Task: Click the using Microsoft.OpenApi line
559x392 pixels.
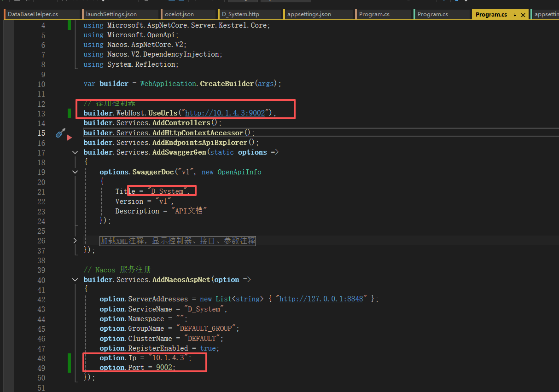Action: pyautogui.click(x=131, y=35)
